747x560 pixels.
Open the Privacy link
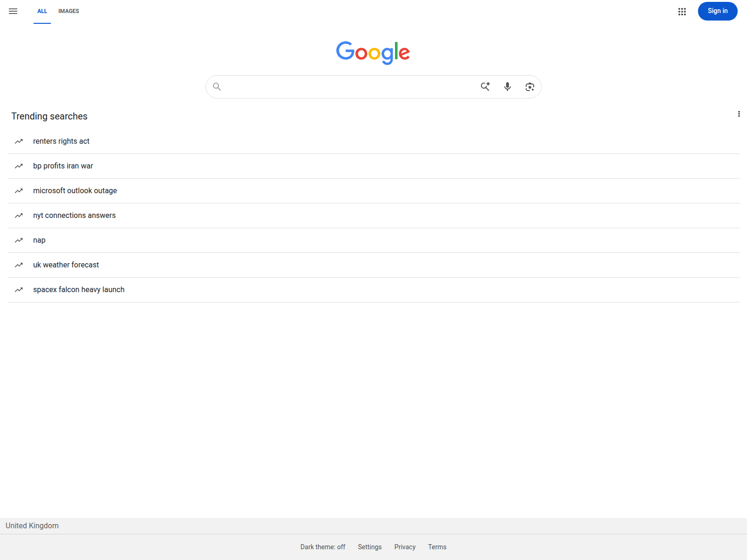405,547
